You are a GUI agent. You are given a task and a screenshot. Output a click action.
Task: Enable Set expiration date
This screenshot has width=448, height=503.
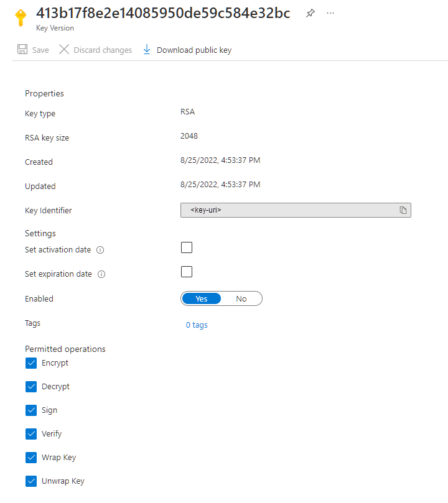(x=186, y=272)
